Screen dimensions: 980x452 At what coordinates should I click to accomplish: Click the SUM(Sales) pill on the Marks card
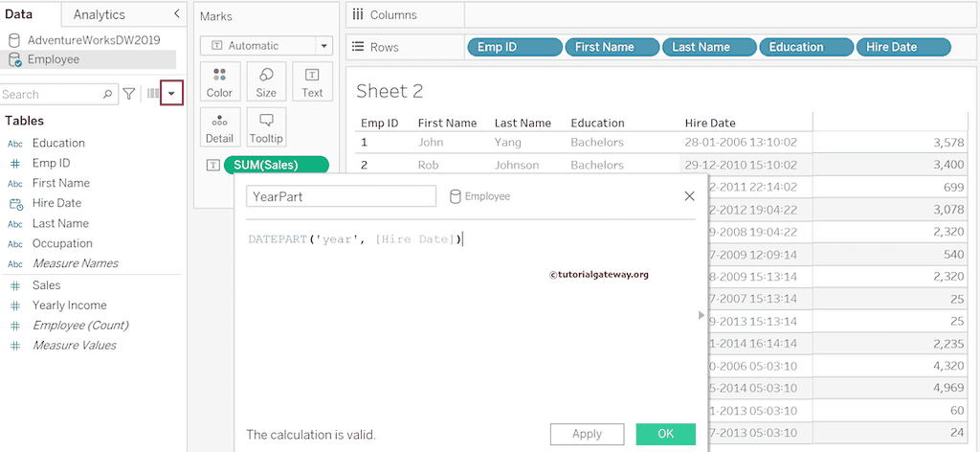(276, 165)
